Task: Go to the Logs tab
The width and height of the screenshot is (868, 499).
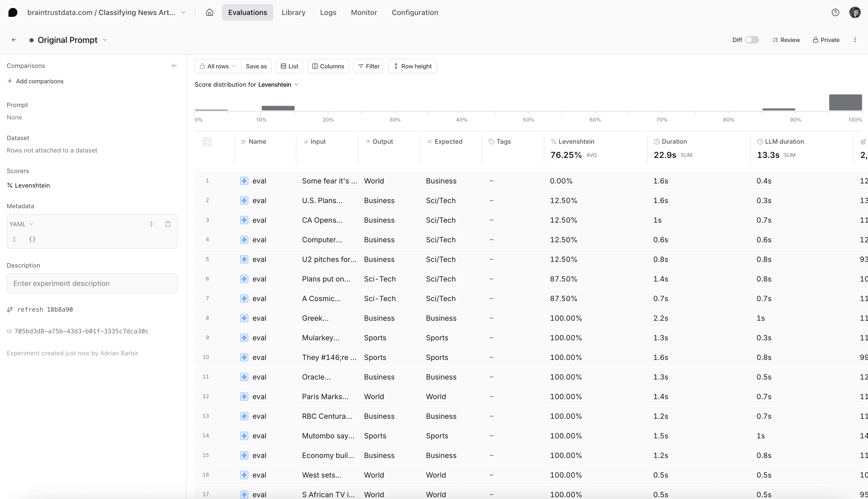Action: (x=328, y=12)
